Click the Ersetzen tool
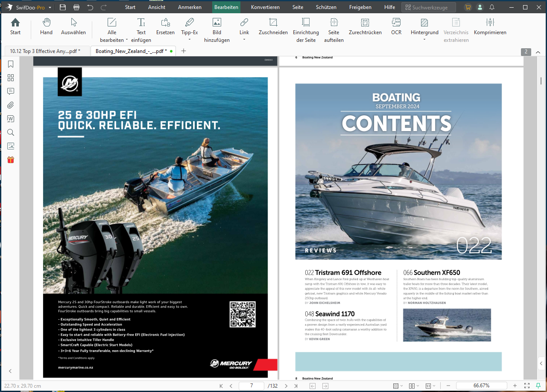The image size is (547, 392). pyautogui.click(x=165, y=26)
